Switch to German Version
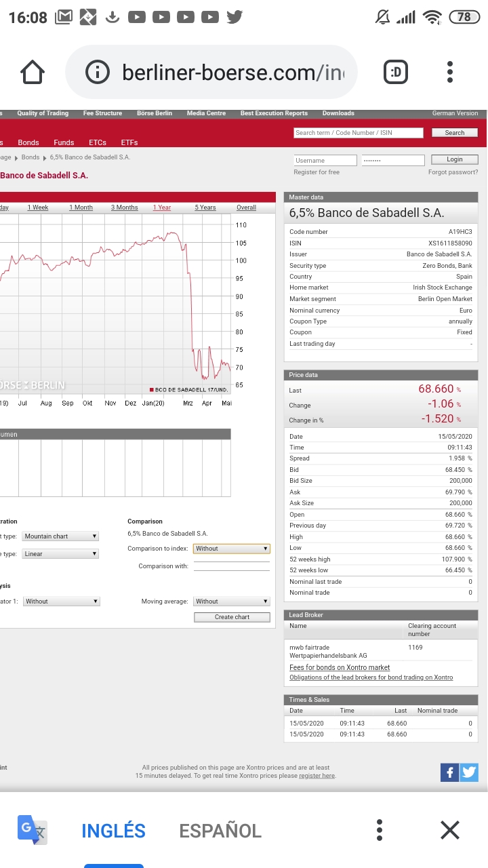Image resolution: width=488 pixels, height=868 pixels. click(x=455, y=113)
